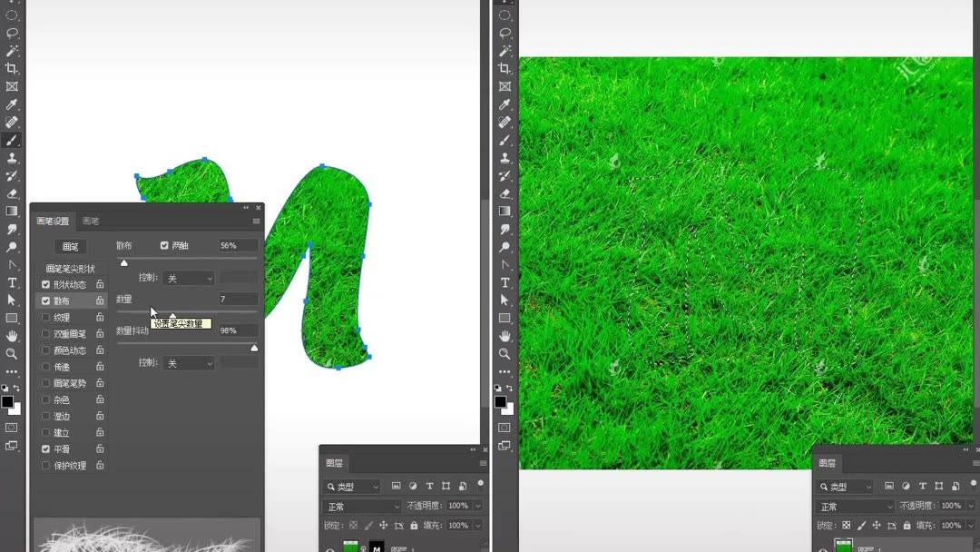Select the Eyedropper tool
980x552 pixels.
coord(11,105)
